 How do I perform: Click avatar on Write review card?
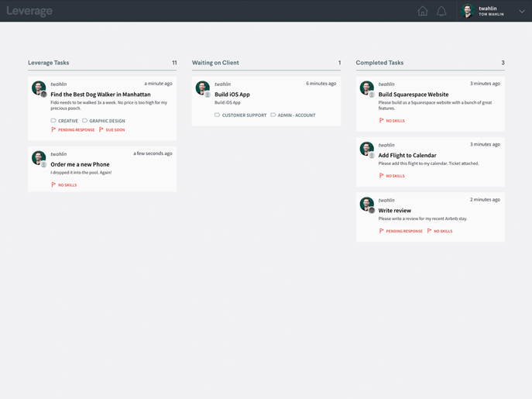click(367, 204)
